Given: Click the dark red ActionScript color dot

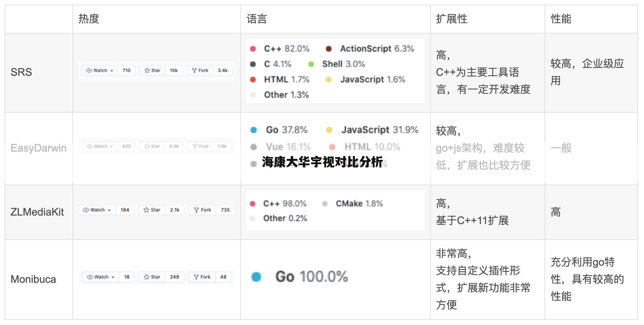Looking at the screenshot, I should [328, 49].
